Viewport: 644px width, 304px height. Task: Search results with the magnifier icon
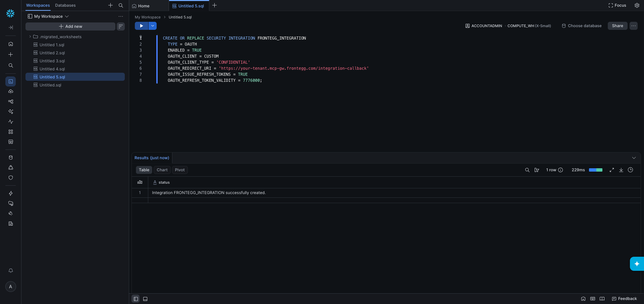[527, 170]
